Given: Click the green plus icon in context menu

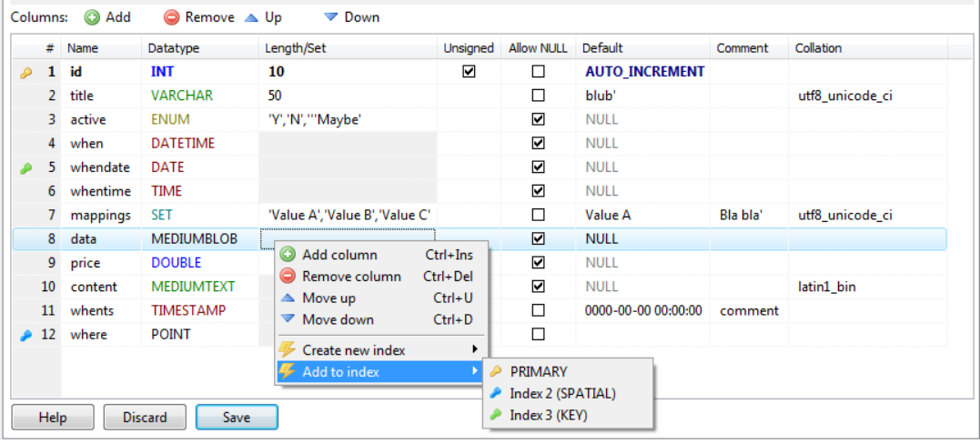Looking at the screenshot, I should pos(287,255).
